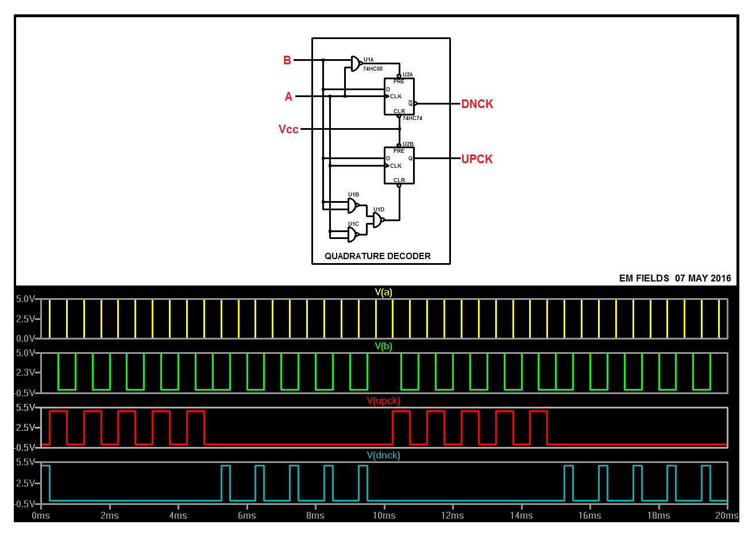
Task: Click the 5.5V label in V(upck) pane
Action: click(26, 407)
